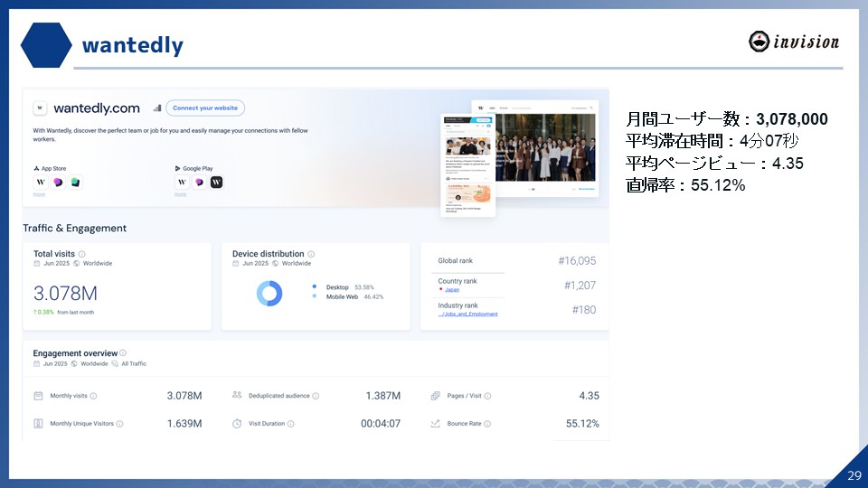Click the wantedly.com favicon icon
This screenshot has width=868, height=488.
[40, 108]
